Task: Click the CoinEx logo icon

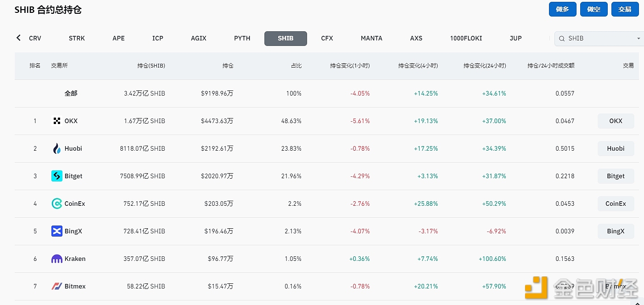Action: coord(57,204)
